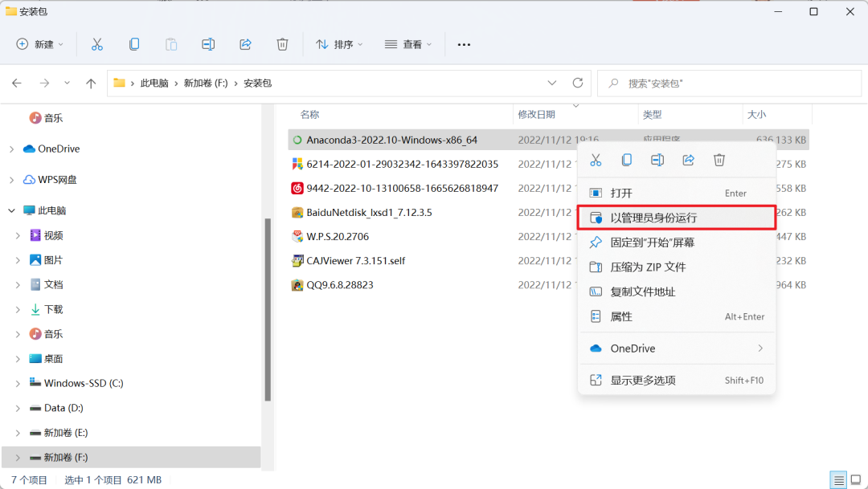Select 桌面 in the sidebar
The width and height of the screenshot is (868, 489).
(54, 358)
